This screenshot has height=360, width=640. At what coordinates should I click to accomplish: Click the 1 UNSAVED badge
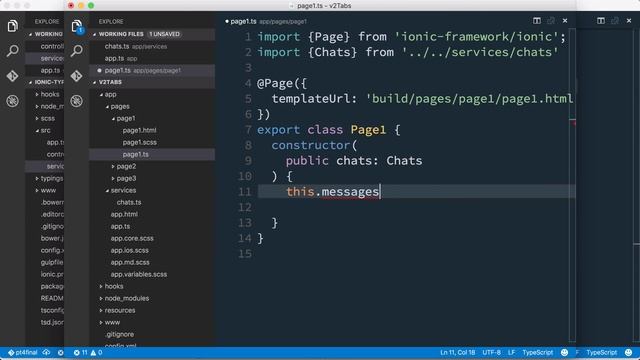click(164, 34)
